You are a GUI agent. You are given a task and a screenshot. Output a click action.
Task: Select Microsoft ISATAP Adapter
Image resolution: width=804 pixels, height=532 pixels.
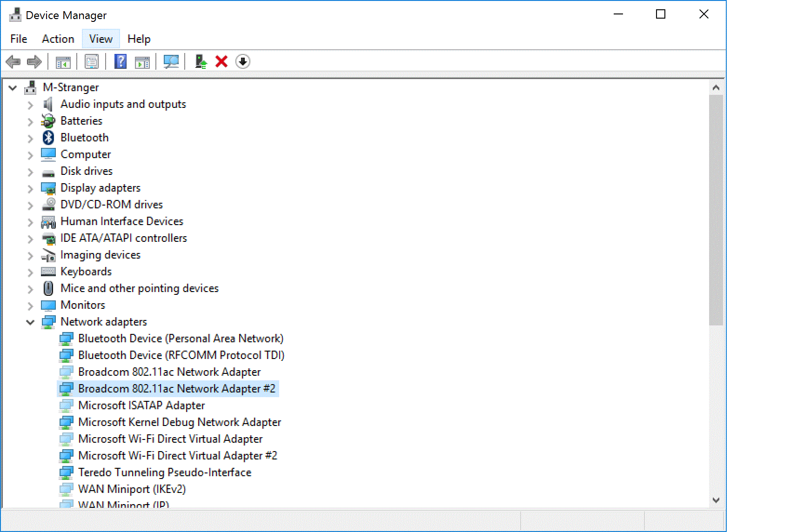(141, 406)
